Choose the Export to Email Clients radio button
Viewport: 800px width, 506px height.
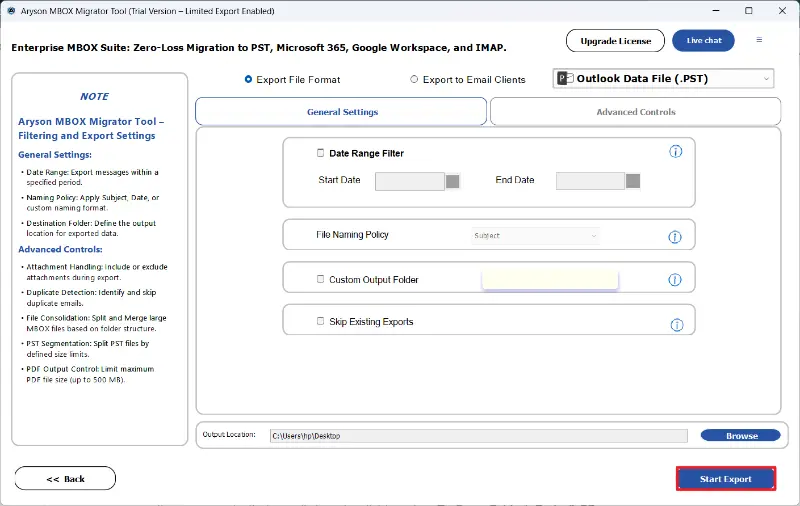coord(414,79)
